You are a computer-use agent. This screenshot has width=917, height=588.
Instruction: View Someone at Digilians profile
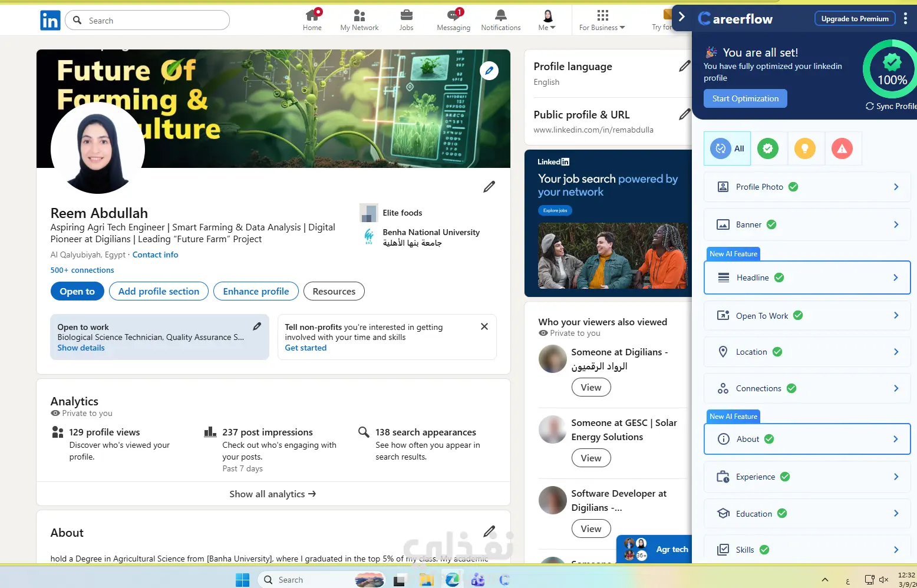tap(591, 387)
